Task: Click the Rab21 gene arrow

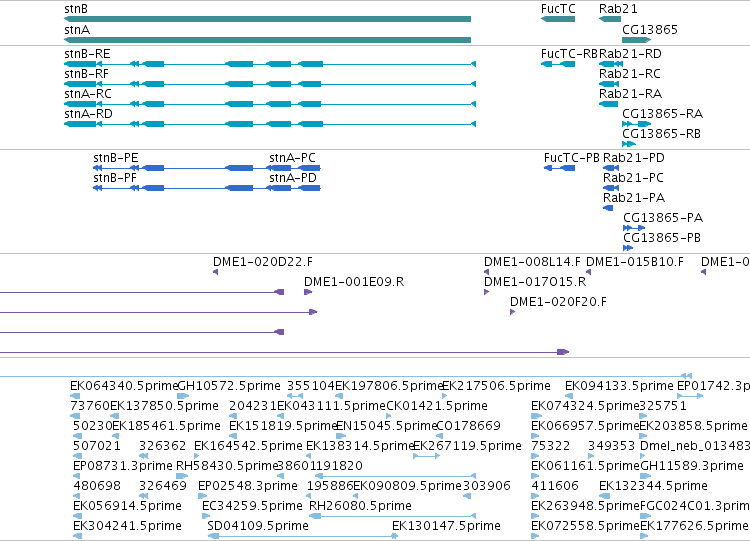Action: coord(610,19)
